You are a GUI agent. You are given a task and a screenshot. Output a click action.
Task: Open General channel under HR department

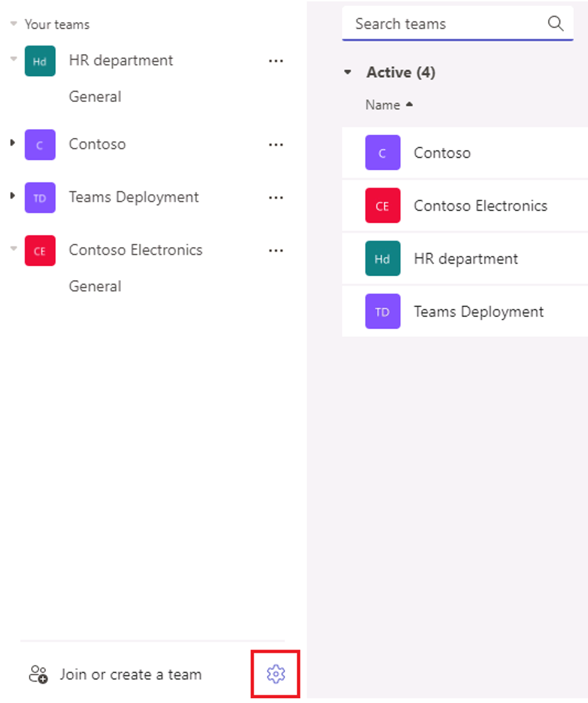click(x=95, y=96)
